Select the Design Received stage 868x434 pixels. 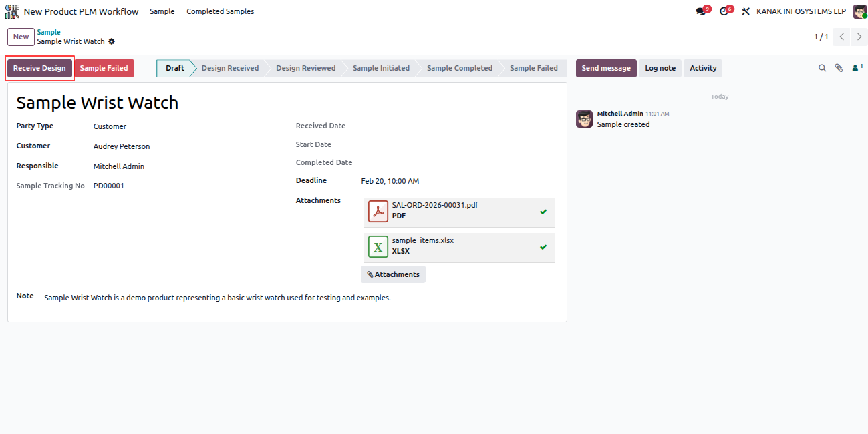pyautogui.click(x=230, y=68)
